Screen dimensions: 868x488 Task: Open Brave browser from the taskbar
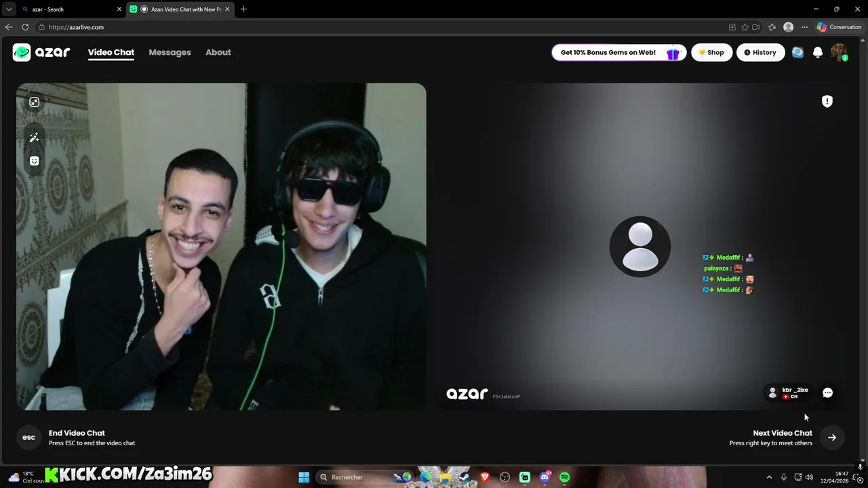pos(485,477)
